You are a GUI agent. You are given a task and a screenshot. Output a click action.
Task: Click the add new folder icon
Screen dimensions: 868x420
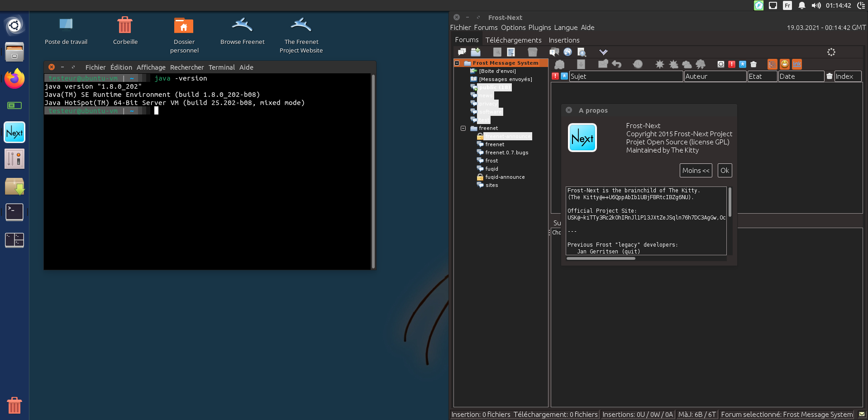476,52
